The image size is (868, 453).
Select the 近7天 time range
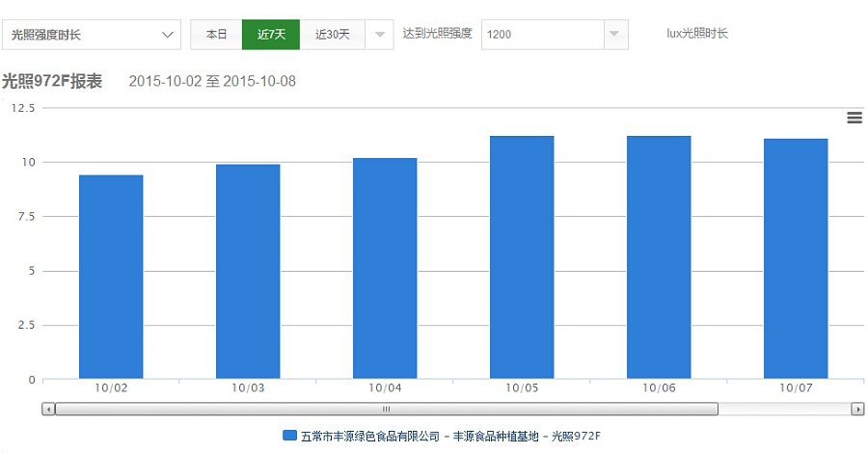[271, 35]
